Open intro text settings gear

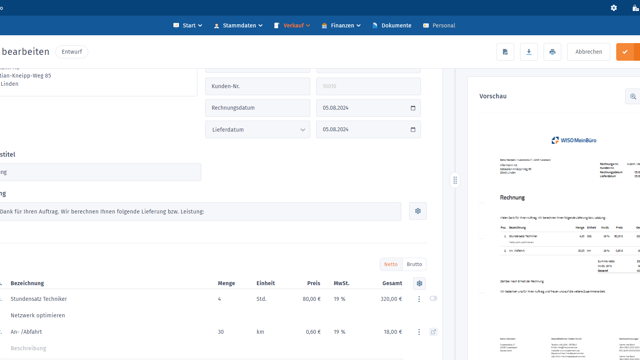pos(418,211)
